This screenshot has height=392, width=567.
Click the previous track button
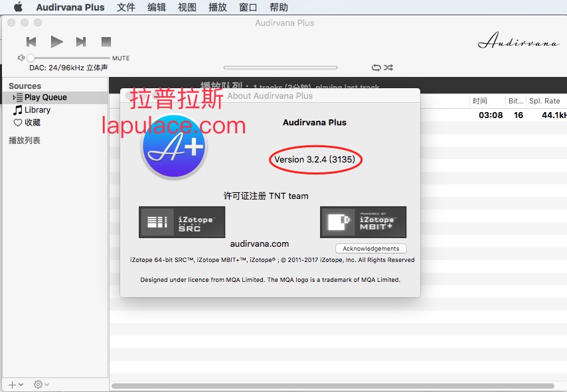coord(31,42)
